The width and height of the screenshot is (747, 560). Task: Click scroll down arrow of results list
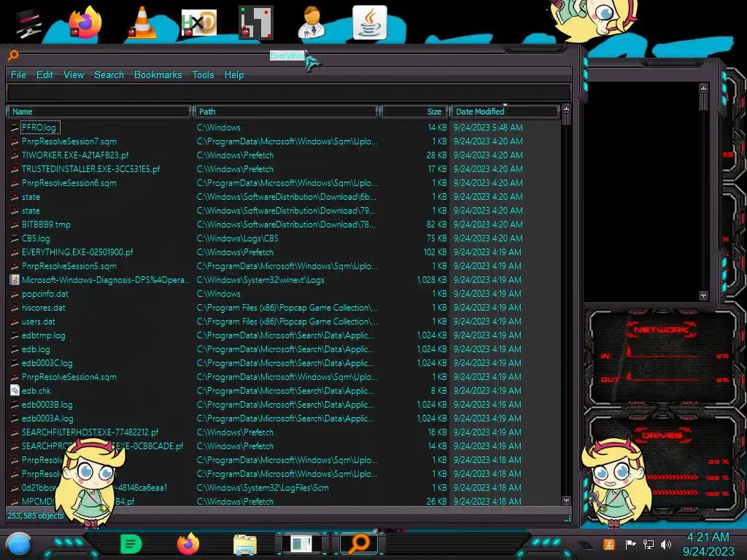566,500
